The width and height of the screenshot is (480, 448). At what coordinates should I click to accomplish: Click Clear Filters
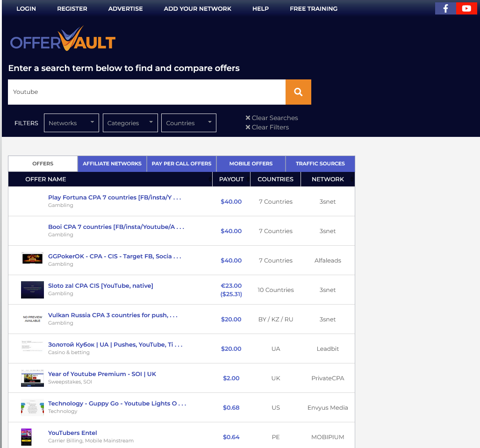[x=267, y=128]
